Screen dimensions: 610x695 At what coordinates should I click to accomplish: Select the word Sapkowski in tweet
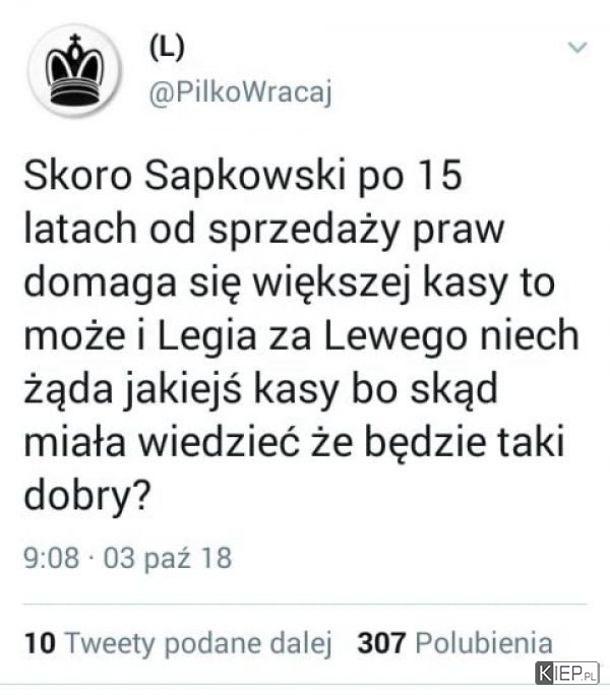pyautogui.click(x=245, y=176)
